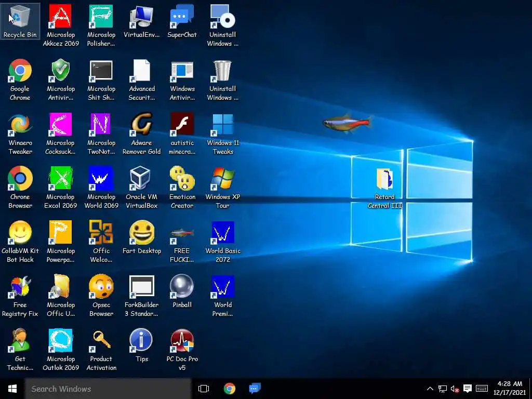Select the Uninstall Windows monitor-and-disc icon
This screenshot has height=399, width=532.
[222, 25]
